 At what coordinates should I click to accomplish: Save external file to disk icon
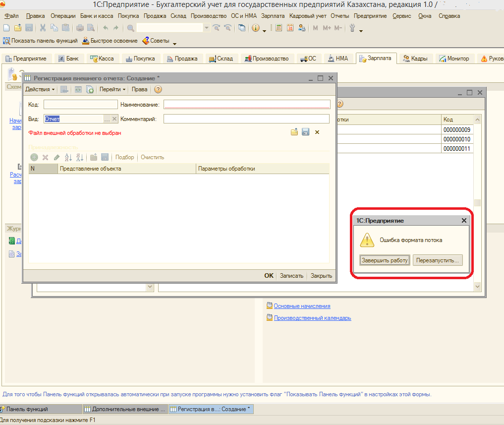click(306, 132)
